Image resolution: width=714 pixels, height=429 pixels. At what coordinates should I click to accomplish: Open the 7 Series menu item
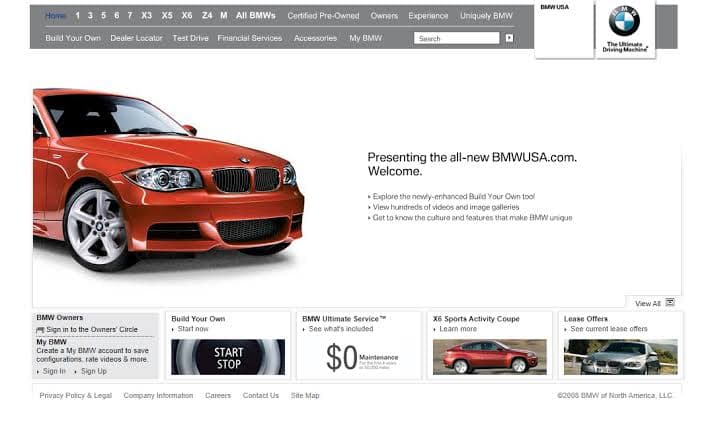130,15
